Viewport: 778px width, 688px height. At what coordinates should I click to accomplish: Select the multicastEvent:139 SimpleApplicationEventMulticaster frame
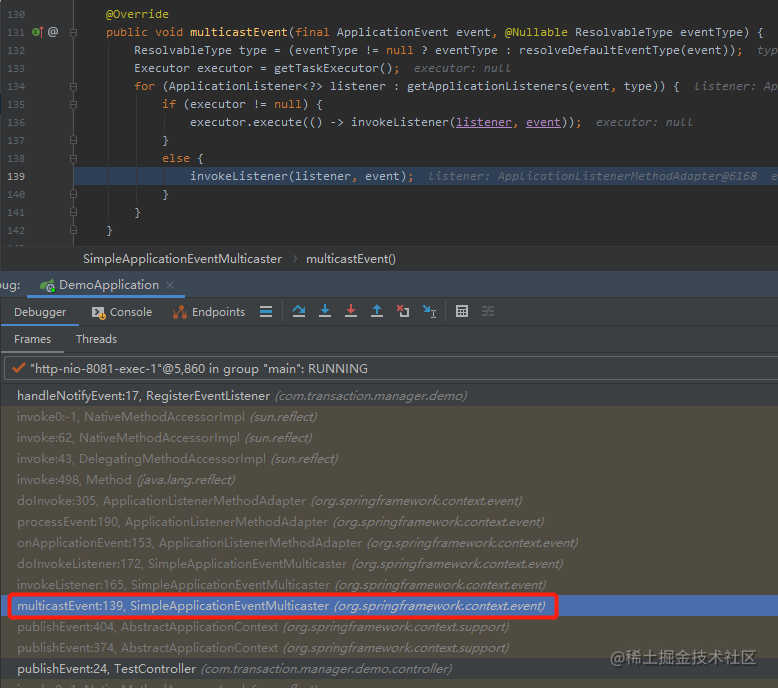click(x=389, y=606)
